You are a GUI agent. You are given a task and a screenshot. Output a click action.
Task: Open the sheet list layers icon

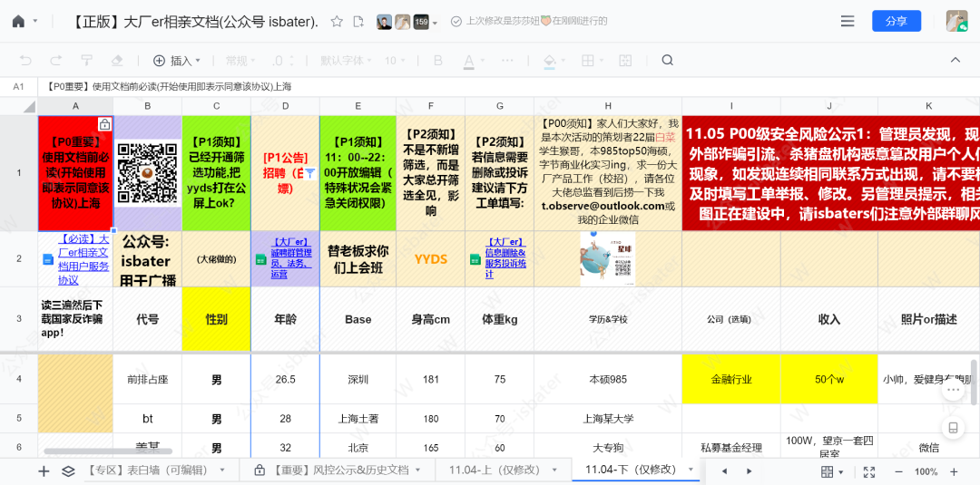pos(68,470)
